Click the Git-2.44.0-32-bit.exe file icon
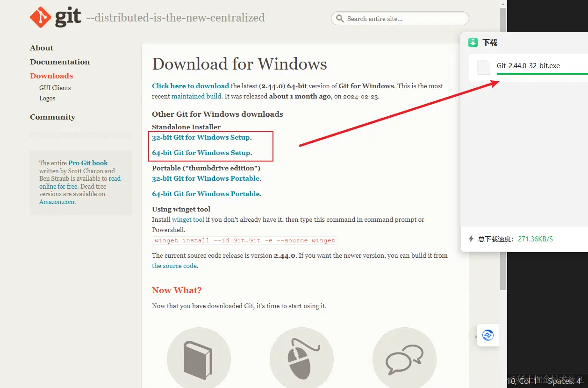The width and height of the screenshot is (588, 388). pyautogui.click(x=484, y=67)
